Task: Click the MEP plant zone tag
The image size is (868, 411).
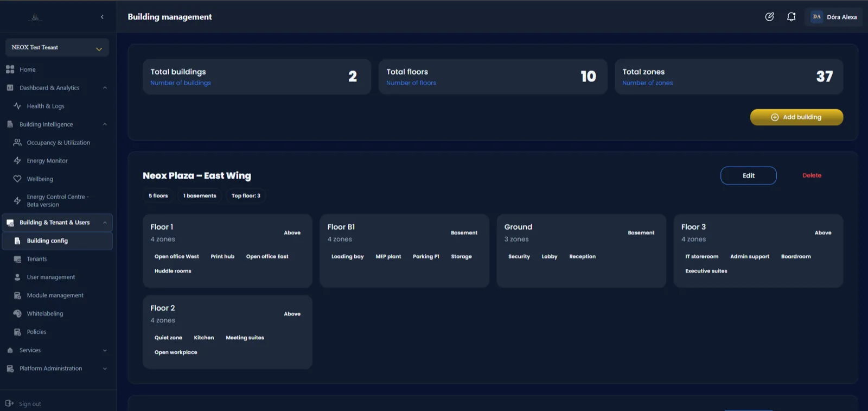Action: [388, 256]
